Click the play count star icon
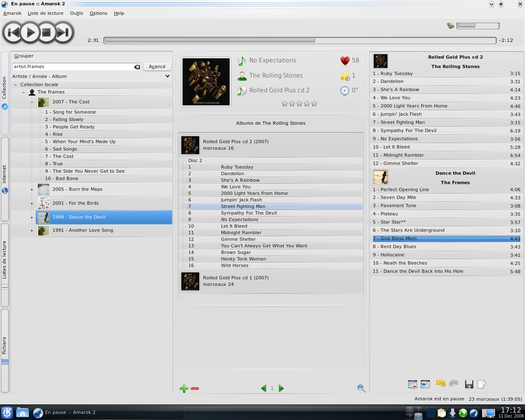 point(345,75)
